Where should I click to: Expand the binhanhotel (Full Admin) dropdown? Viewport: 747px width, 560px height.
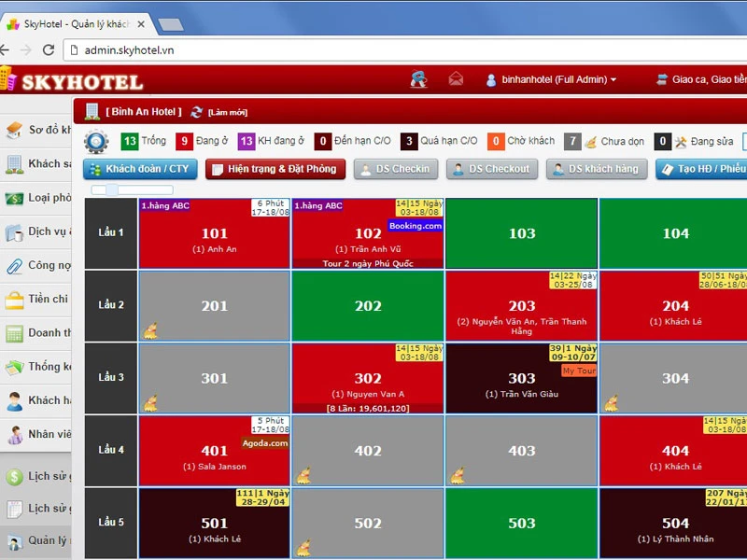[552, 80]
